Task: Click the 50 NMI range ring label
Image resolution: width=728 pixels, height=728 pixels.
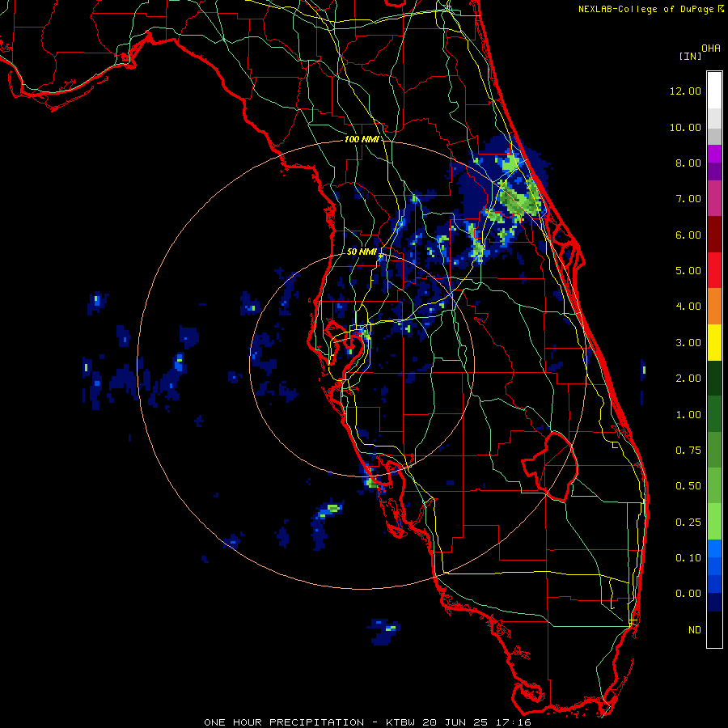Action: click(362, 252)
